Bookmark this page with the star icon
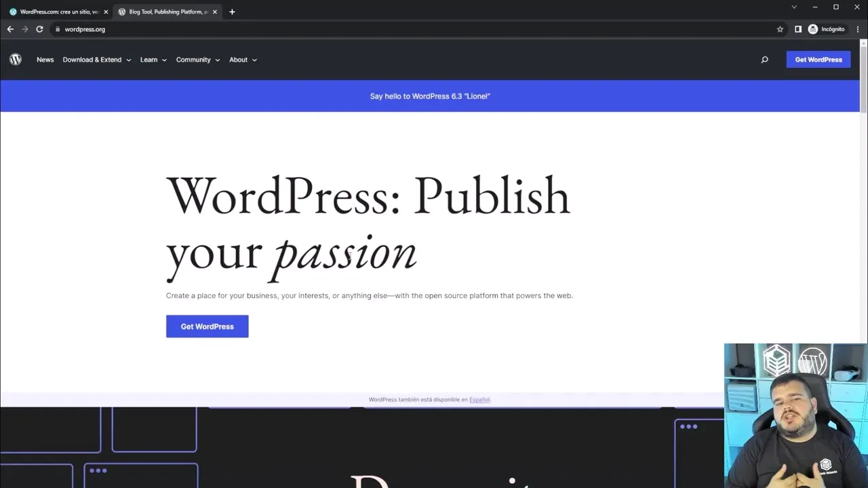 tap(780, 29)
